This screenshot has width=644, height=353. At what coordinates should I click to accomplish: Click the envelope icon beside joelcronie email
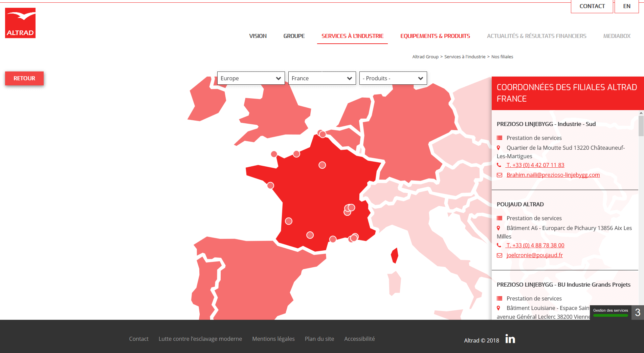[x=499, y=255]
